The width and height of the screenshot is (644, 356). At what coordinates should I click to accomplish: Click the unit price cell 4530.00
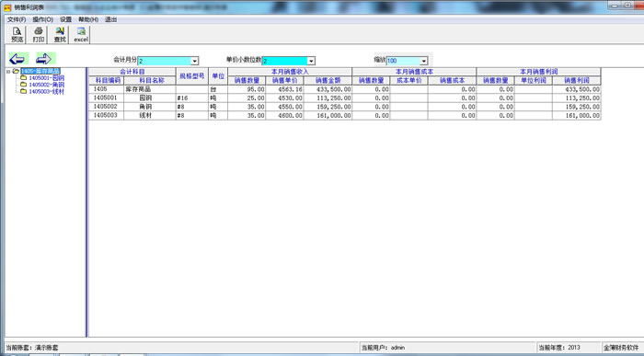284,98
